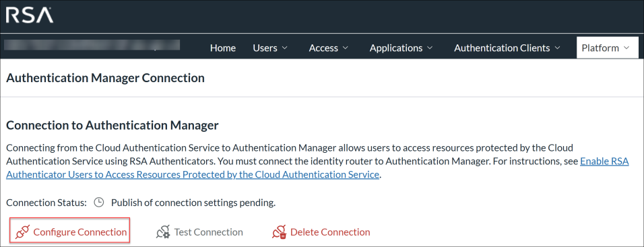Click the Delete Connection link
The height and width of the screenshot is (247, 644).
(330, 232)
